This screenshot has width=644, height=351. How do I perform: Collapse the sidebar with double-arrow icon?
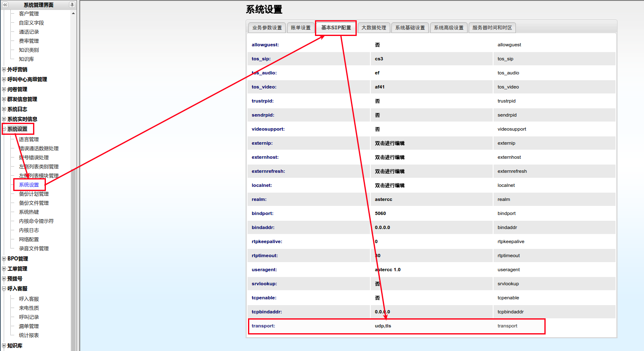[5, 5]
